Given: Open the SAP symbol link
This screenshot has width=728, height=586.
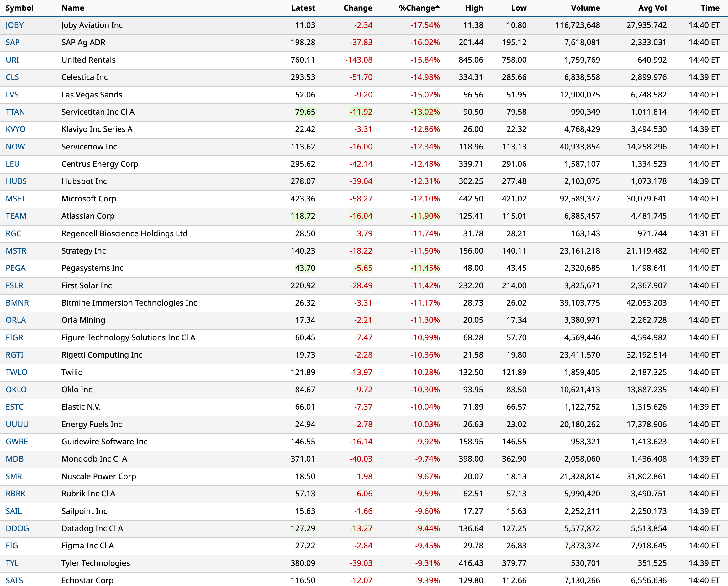Looking at the screenshot, I should pos(13,43).
